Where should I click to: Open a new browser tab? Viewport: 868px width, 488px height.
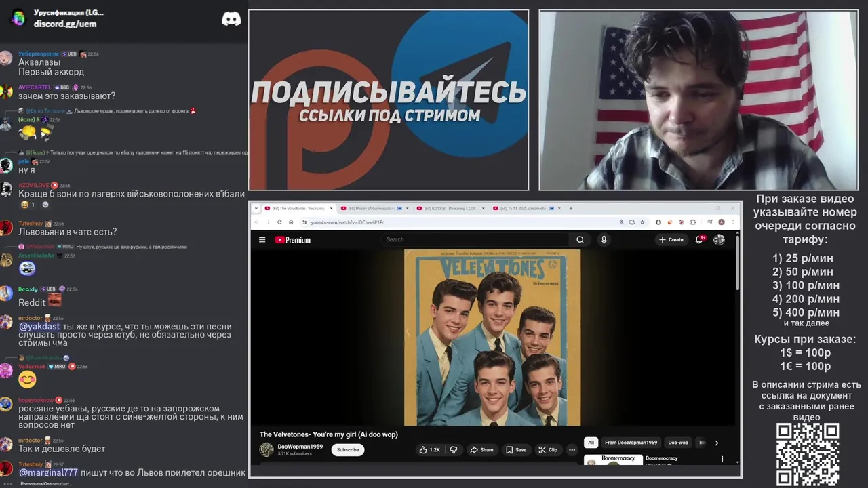click(x=571, y=208)
